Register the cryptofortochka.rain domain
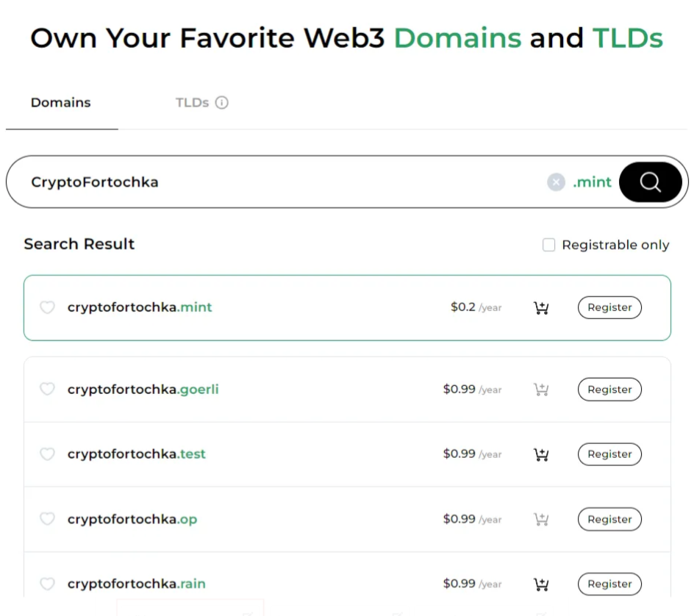Screen dimensions: 694x616 pyautogui.click(x=609, y=584)
